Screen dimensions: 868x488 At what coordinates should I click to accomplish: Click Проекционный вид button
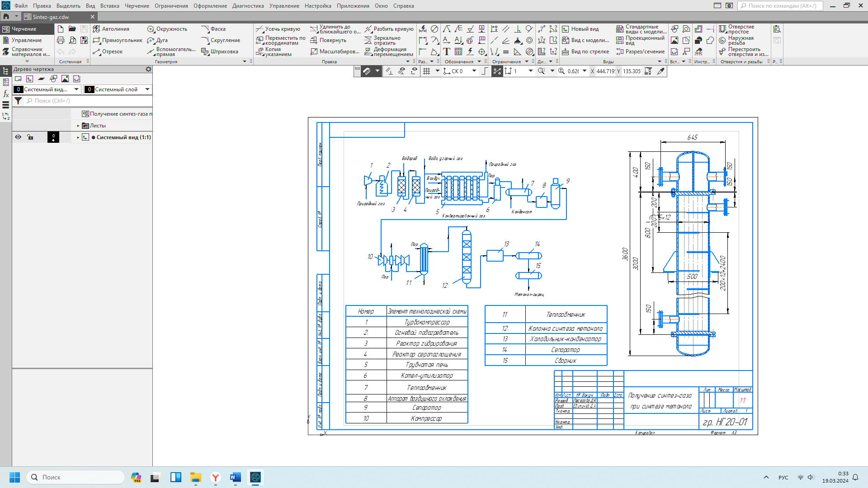[640, 40]
